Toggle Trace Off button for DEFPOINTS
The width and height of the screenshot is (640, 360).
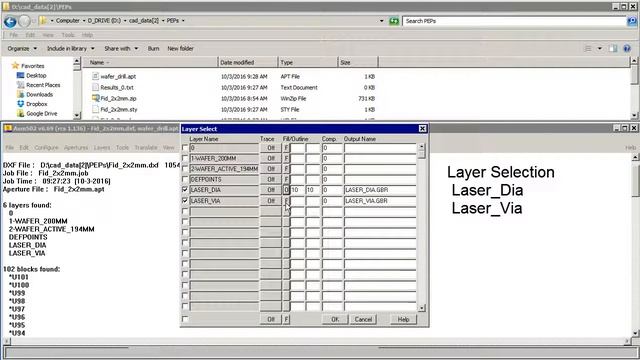click(271, 179)
